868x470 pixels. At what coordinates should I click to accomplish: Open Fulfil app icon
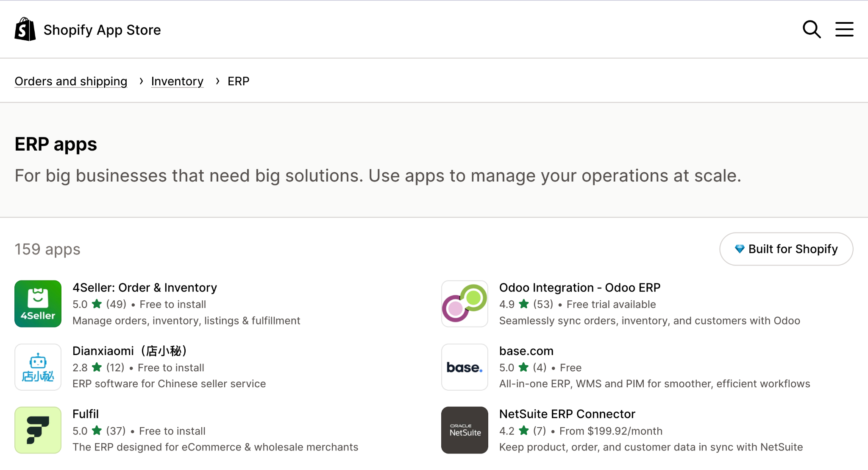click(38, 430)
